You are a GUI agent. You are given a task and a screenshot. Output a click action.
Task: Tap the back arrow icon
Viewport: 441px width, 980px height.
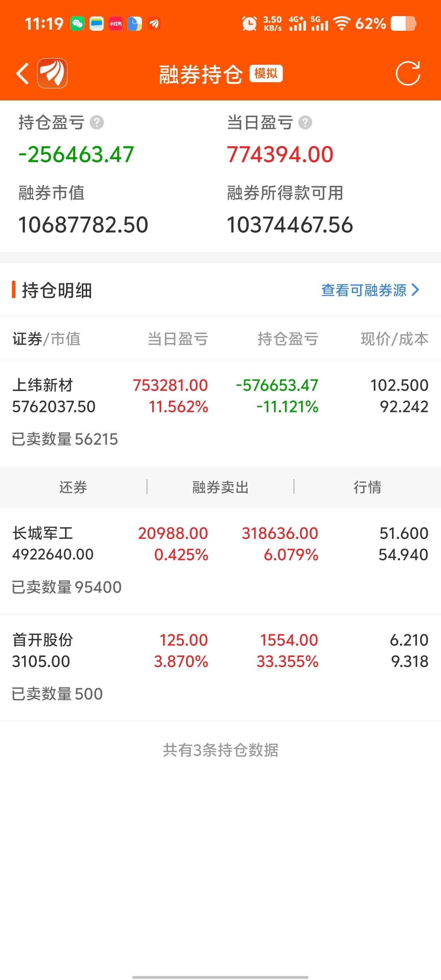coord(22,73)
